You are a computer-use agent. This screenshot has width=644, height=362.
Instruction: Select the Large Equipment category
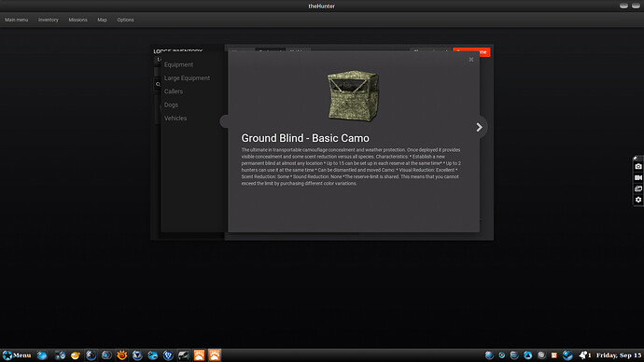coord(187,78)
